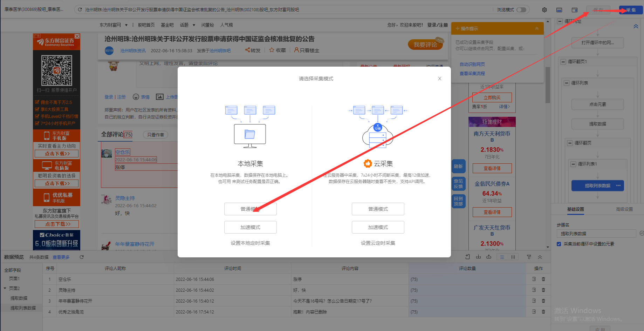This screenshot has width=644, height=331.
Task: Switch to 基础设置 tab
Action: pos(576,209)
